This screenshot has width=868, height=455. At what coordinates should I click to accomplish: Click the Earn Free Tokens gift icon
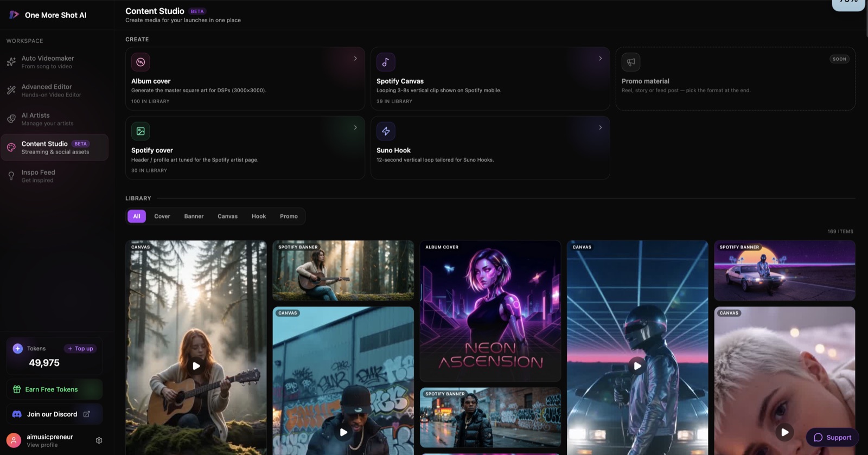pyautogui.click(x=17, y=389)
